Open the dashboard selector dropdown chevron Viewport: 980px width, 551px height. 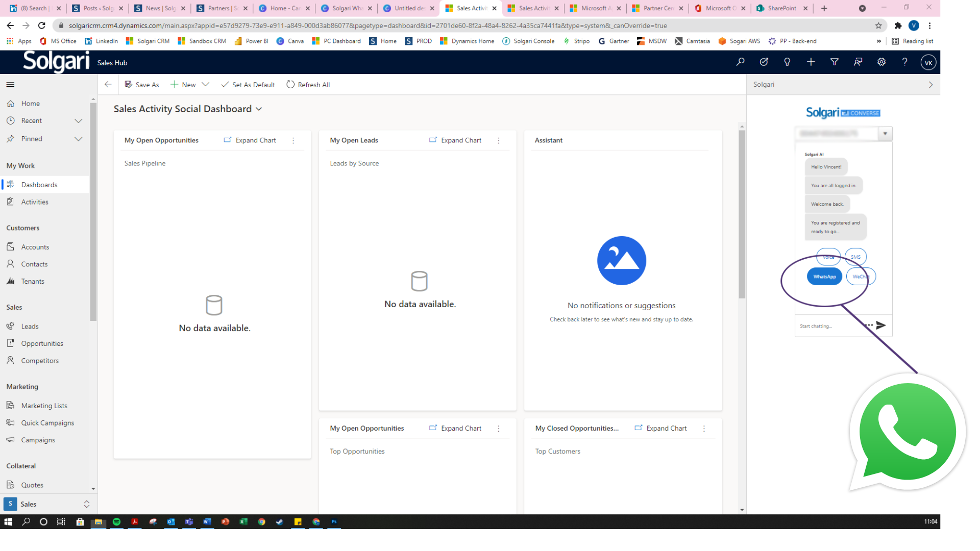point(259,109)
